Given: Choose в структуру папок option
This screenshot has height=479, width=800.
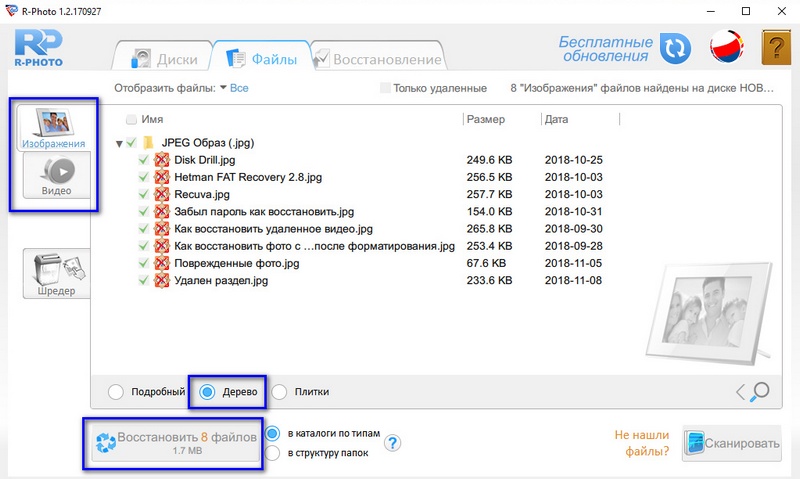Looking at the screenshot, I should click(x=272, y=453).
